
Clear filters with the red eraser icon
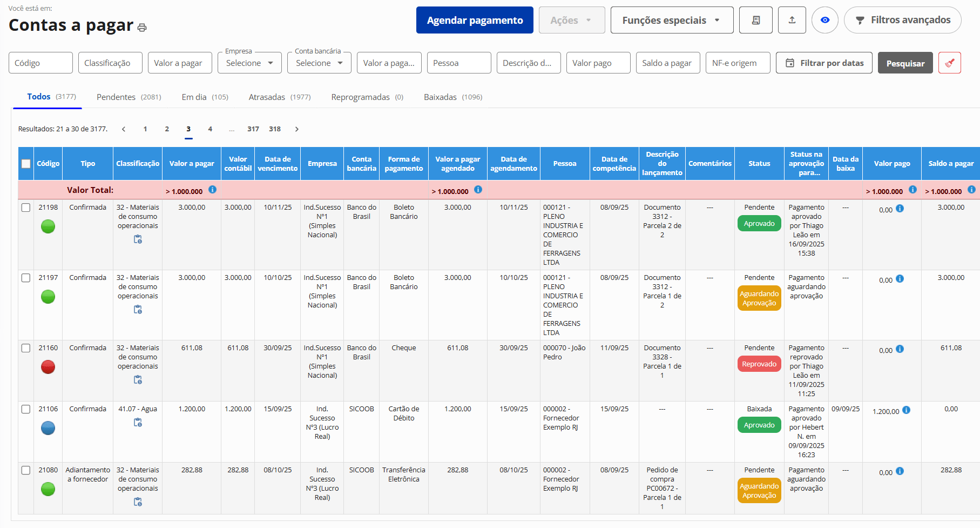pos(949,63)
